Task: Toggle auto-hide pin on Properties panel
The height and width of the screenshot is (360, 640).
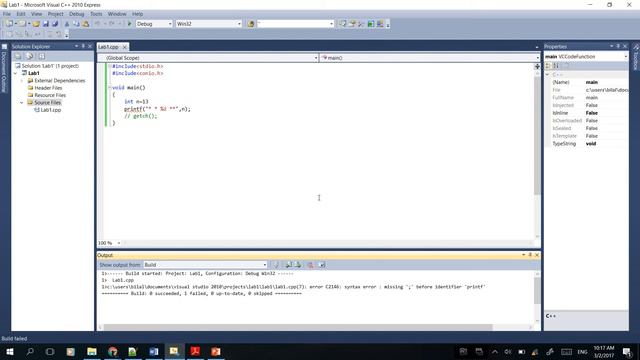Action: (x=618, y=47)
